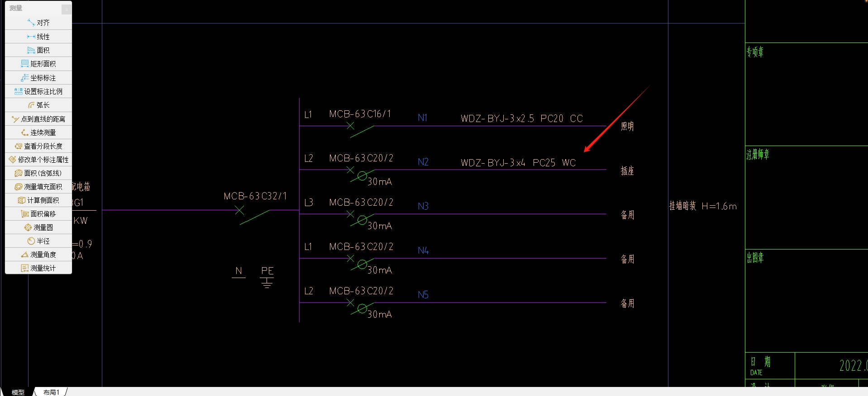This screenshot has width=868, height=396.
Task: Select the 线性 linear measurement tool
Action: pyautogui.click(x=38, y=37)
